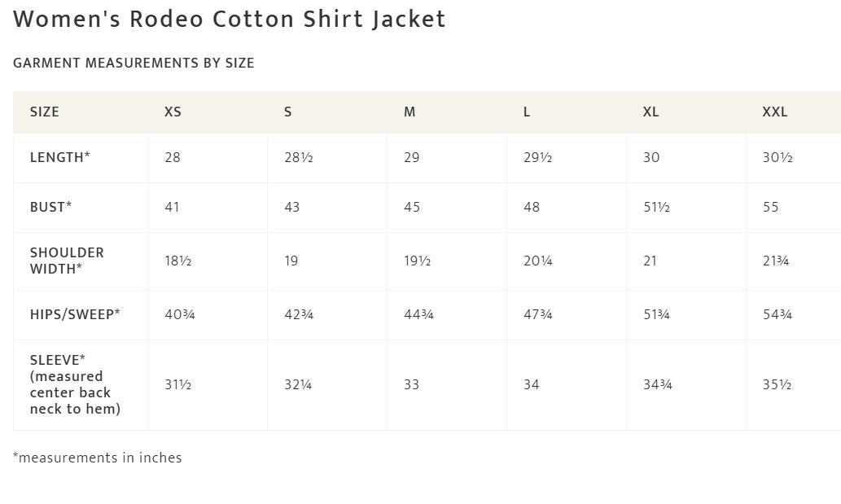Click the XXL hips/sweep value 54¾
This screenshot has height=504, width=841.
coord(777,314)
